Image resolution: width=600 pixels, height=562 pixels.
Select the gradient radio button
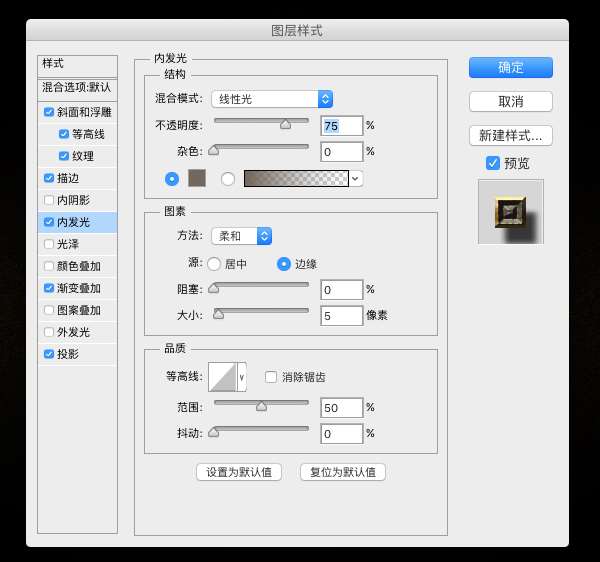[x=228, y=179]
